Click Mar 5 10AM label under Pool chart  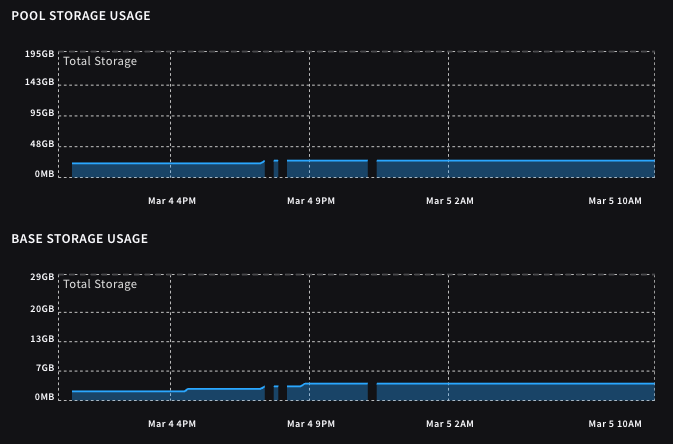click(614, 201)
